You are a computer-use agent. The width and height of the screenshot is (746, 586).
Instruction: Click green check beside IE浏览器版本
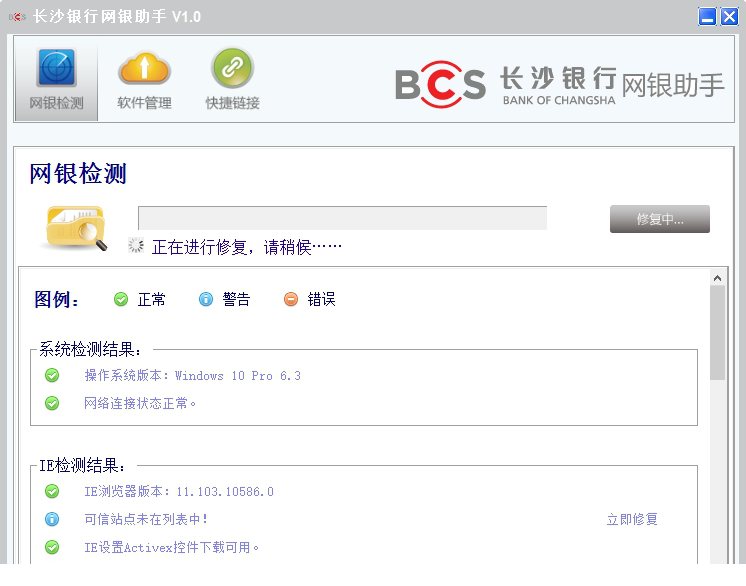click(x=52, y=491)
